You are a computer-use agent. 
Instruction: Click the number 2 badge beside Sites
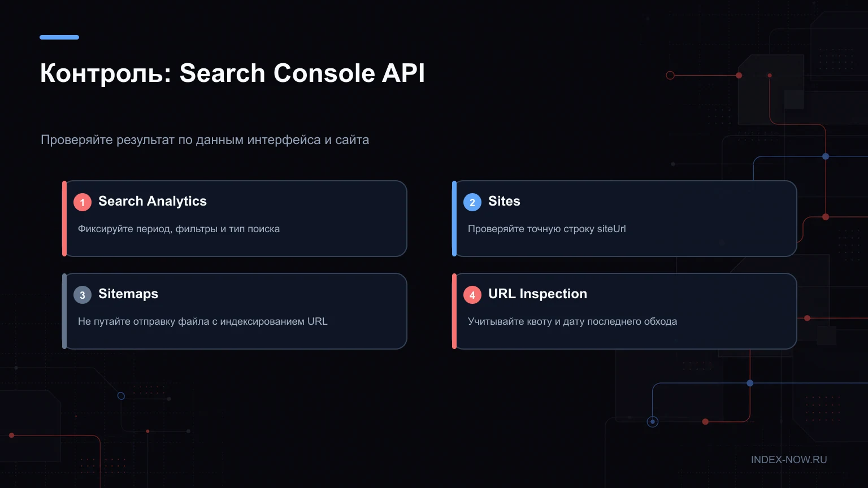coord(472,202)
